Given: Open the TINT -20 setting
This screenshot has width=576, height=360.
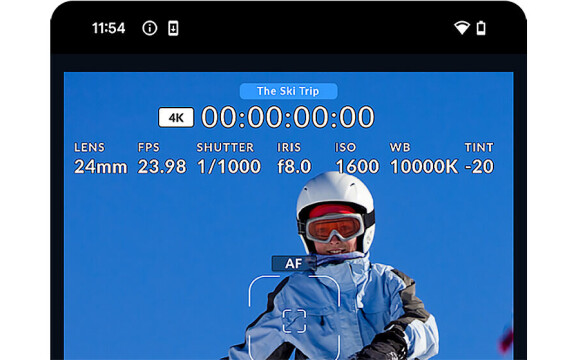Looking at the screenshot, I should coord(479,159).
